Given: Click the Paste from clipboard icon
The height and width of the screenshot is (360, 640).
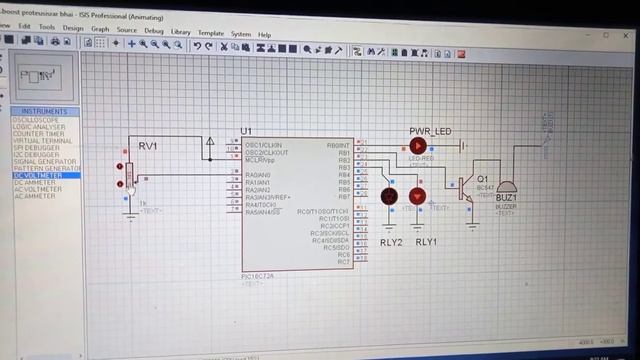Looking at the screenshot, I should tap(246, 47).
